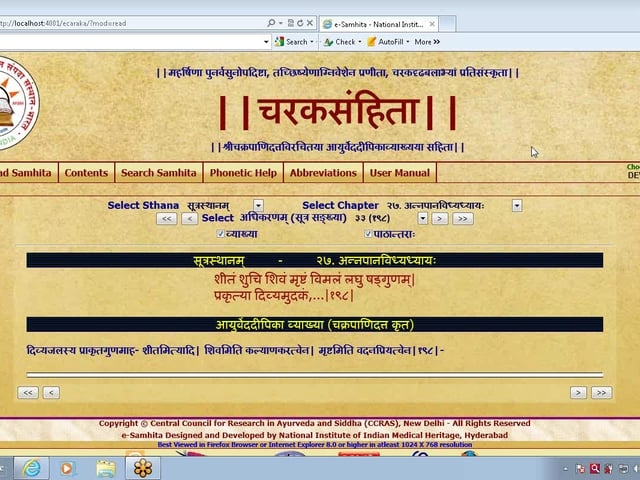Click the orange flower app taskbar icon
Viewport: 640px width, 480px height.
click(144, 468)
